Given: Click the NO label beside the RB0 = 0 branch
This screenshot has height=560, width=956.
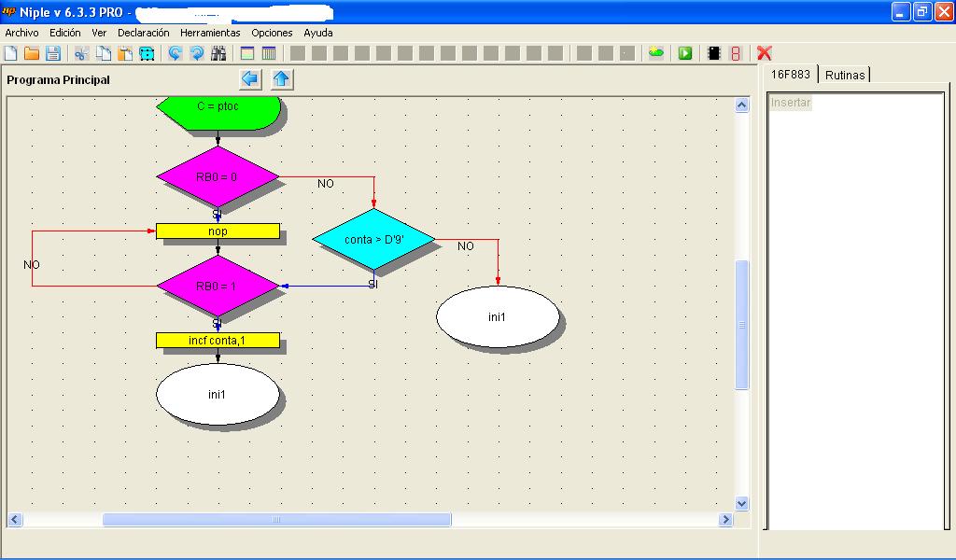Looking at the screenshot, I should [x=326, y=184].
